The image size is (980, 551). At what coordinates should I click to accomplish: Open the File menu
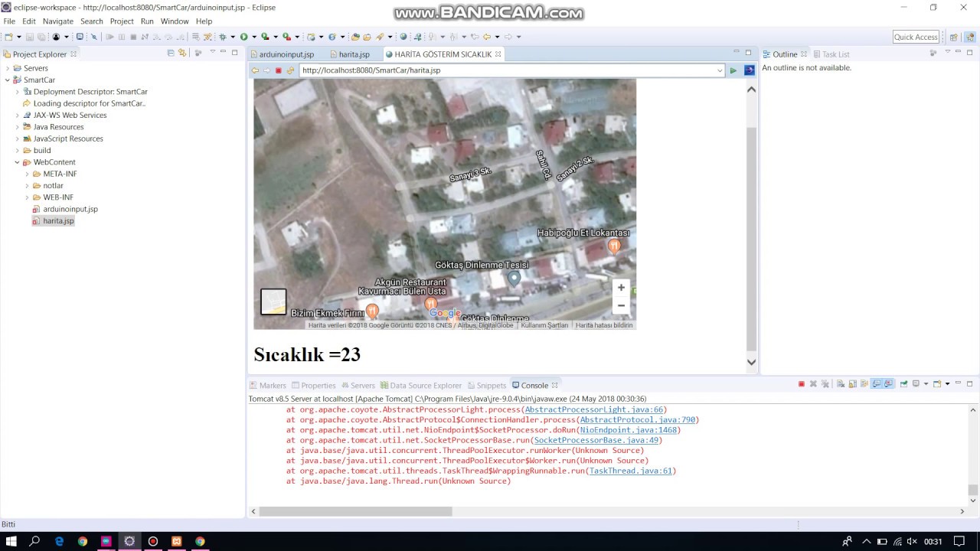[x=9, y=21]
